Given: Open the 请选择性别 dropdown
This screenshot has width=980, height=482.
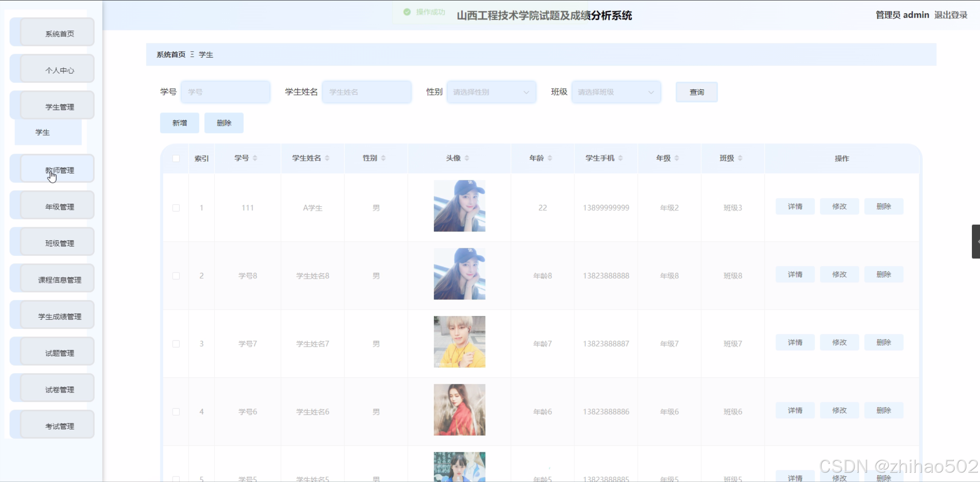Looking at the screenshot, I should (x=491, y=92).
